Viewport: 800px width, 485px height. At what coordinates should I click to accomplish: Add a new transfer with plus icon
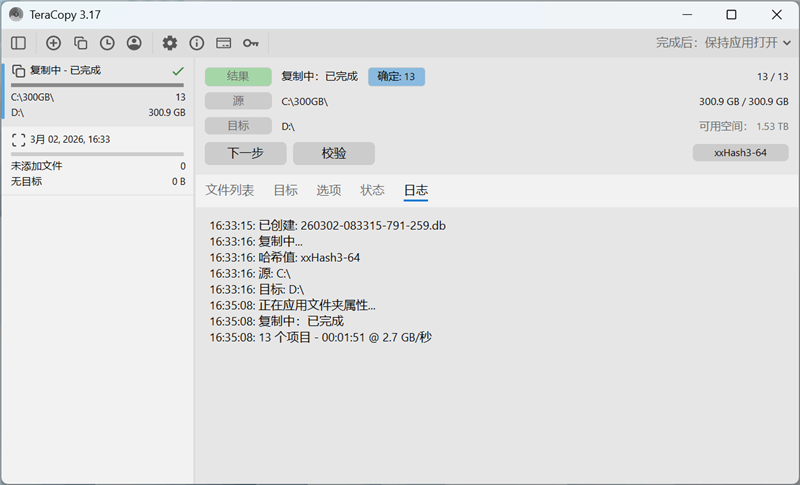[x=53, y=43]
